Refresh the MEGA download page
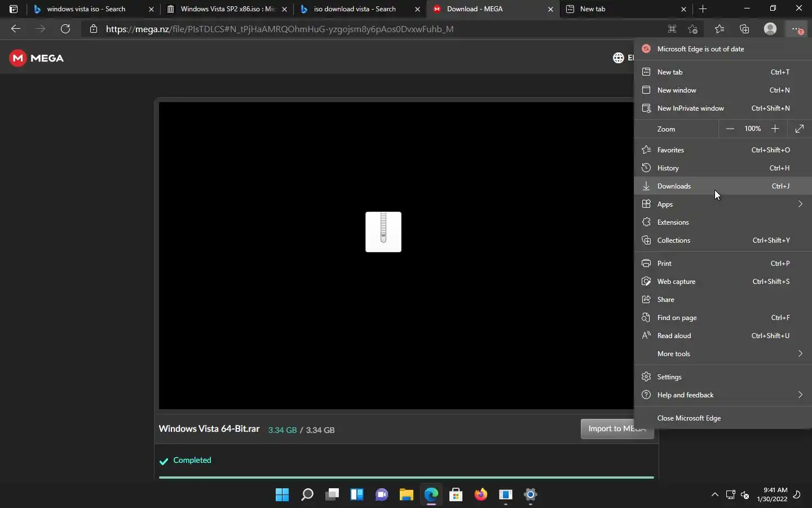 click(x=65, y=29)
